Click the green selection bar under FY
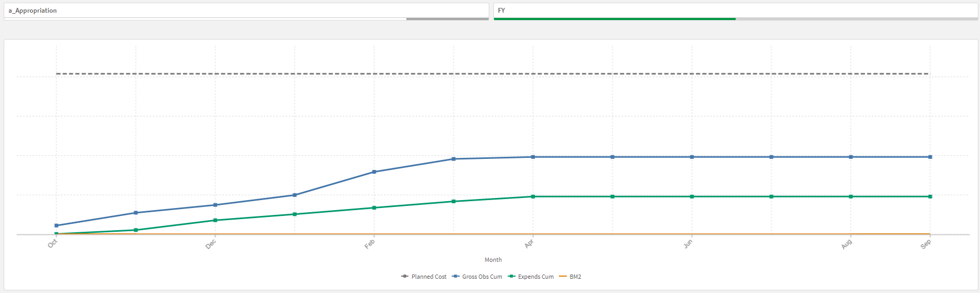The width and height of the screenshot is (980, 293). (x=614, y=19)
